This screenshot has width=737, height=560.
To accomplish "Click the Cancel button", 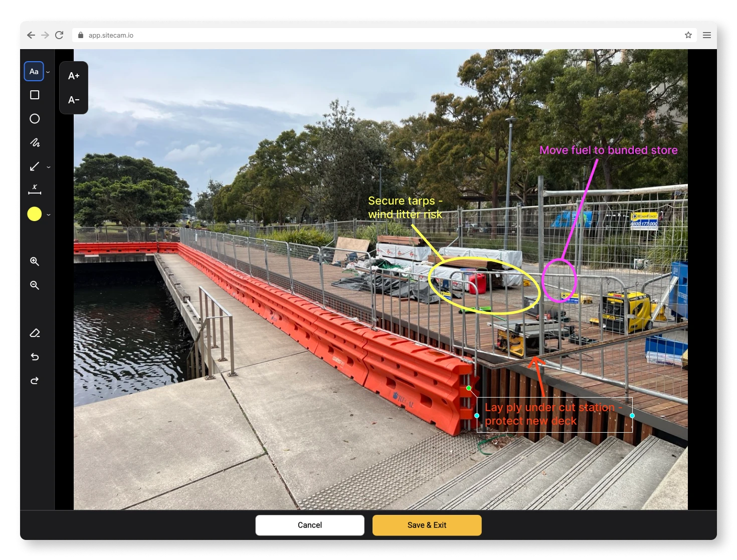I will [310, 525].
